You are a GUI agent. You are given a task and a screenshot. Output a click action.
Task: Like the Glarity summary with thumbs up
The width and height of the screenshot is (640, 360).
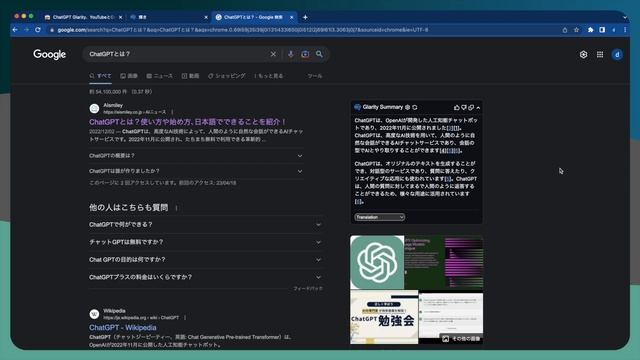pos(456,107)
